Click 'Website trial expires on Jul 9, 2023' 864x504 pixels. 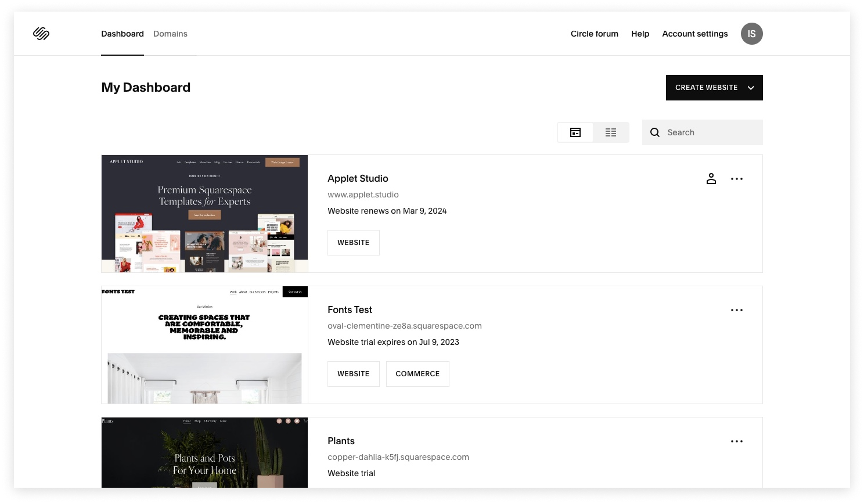coord(393,342)
